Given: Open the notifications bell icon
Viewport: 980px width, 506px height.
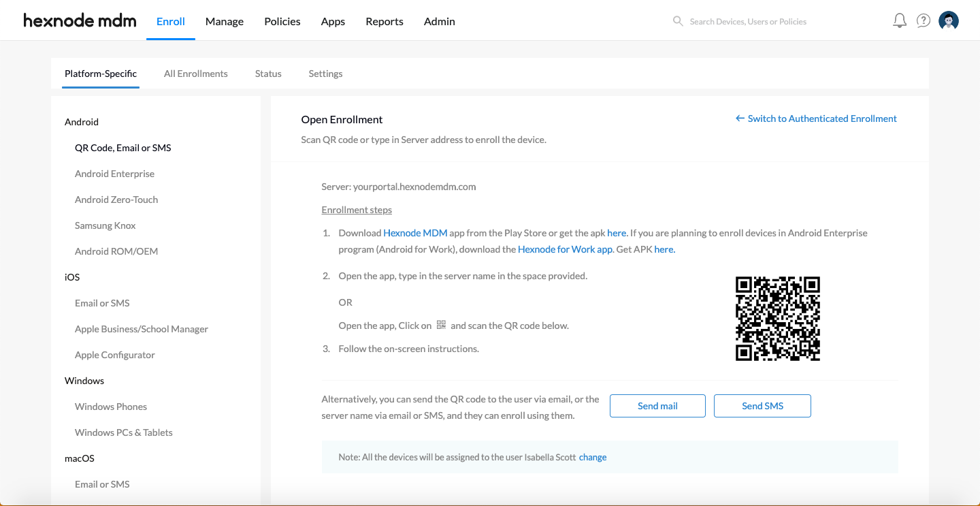Looking at the screenshot, I should pyautogui.click(x=900, y=20).
